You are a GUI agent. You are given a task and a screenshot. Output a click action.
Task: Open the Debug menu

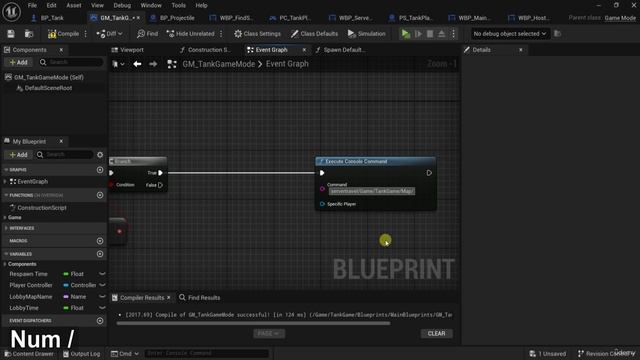[122, 5]
